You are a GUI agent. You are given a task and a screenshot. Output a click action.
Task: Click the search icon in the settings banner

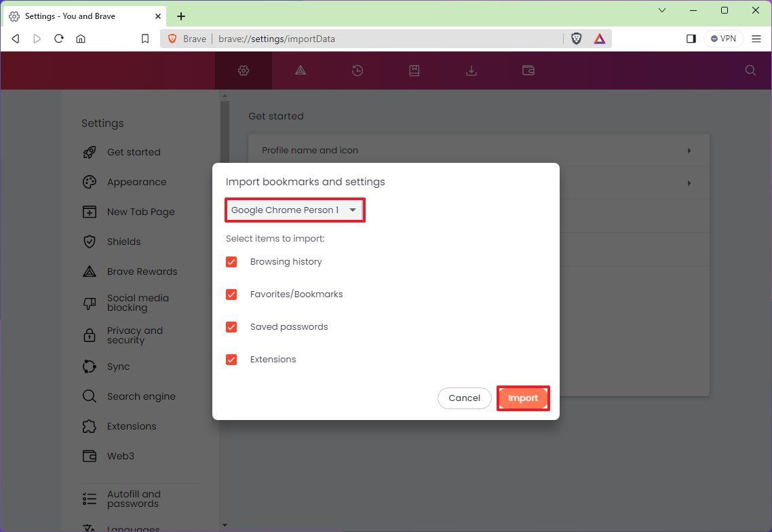point(750,71)
